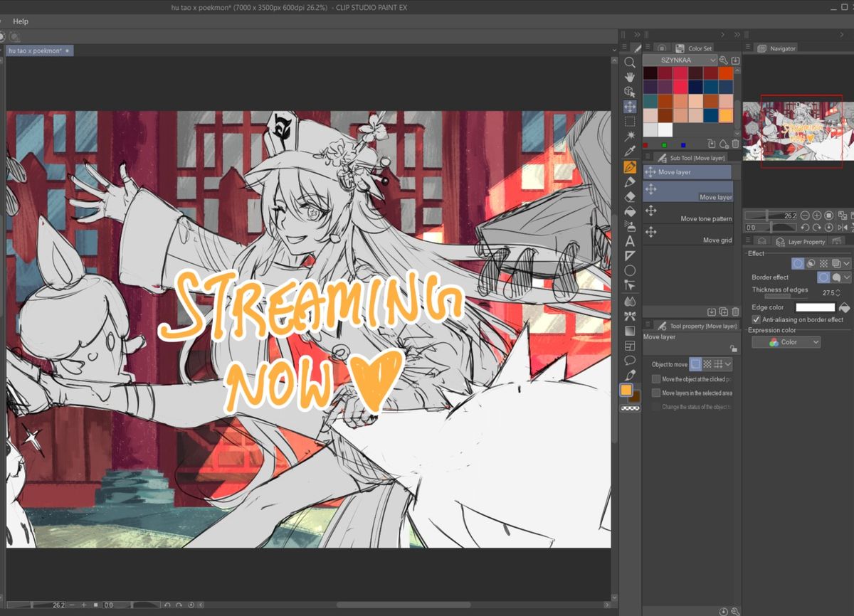The image size is (854, 616).
Task: Toggle Border effect button in Effect row
Action: point(798,263)
